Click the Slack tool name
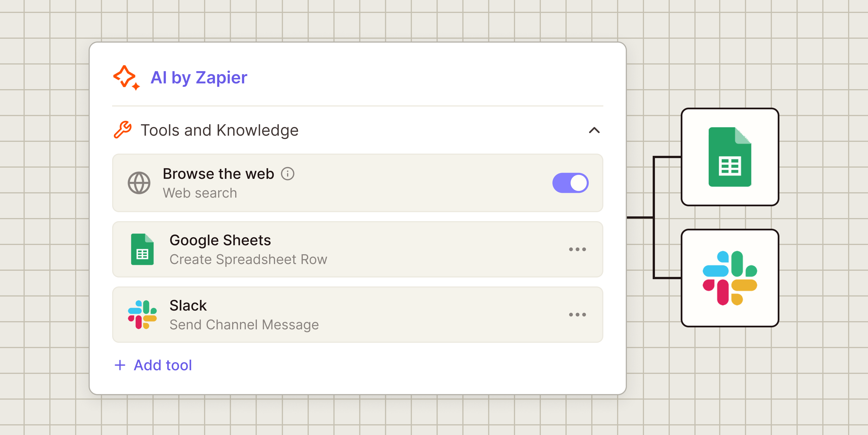 [188, 306]
